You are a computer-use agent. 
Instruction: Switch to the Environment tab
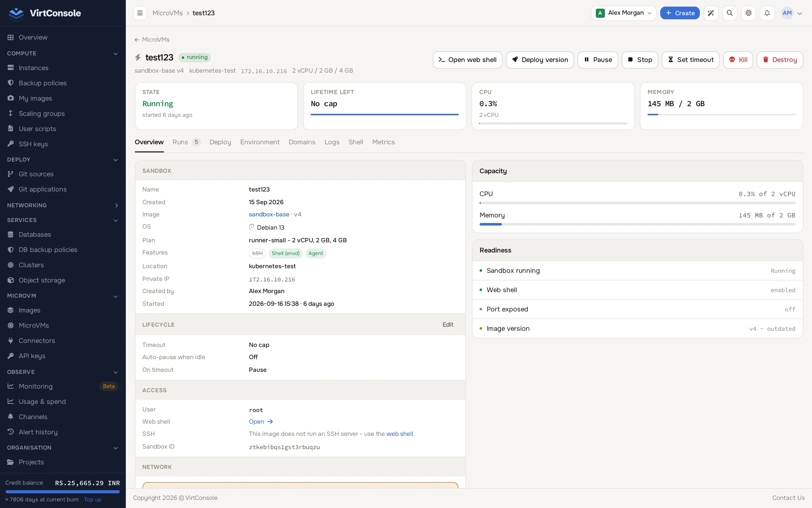(x=260, y=142)
